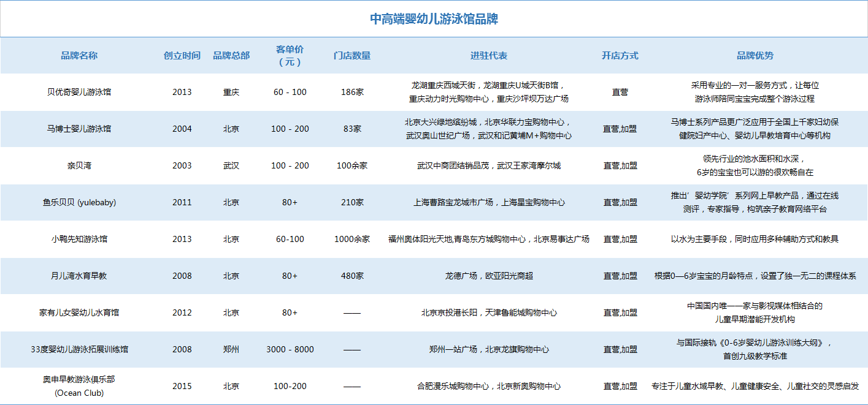The width and height of the screenshot is (868, 405).
Task: Click founding year 2004 in 马博士 row
Action: click(x=182, y=129)
